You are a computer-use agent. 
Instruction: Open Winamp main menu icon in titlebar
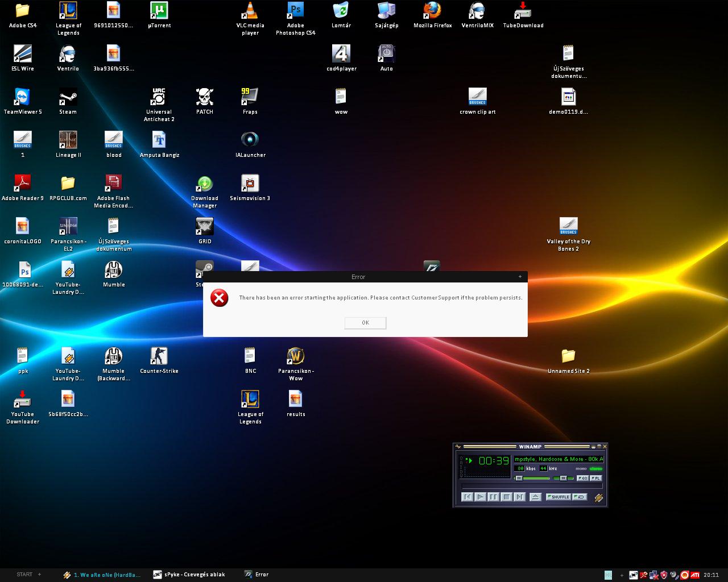458,447
